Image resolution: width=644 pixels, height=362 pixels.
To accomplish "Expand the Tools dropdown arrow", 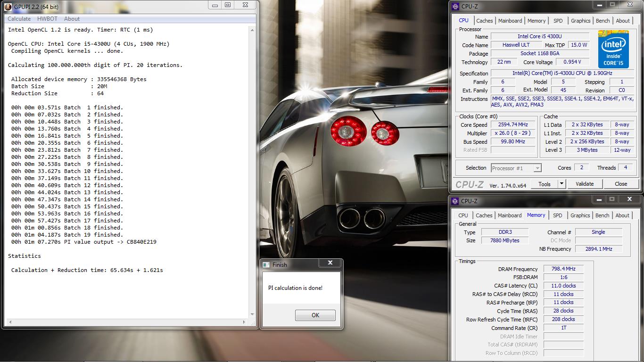I will pyautogui.click(x=561, y=184).
